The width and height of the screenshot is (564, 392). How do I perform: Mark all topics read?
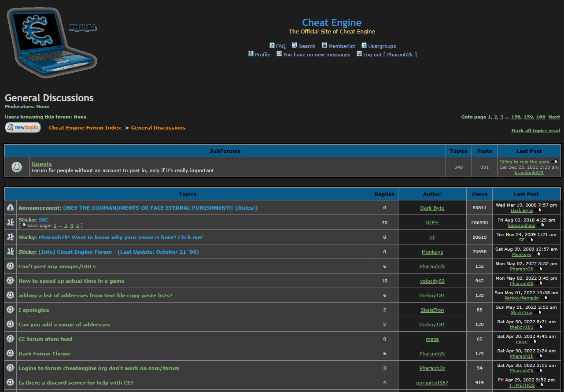535,131
